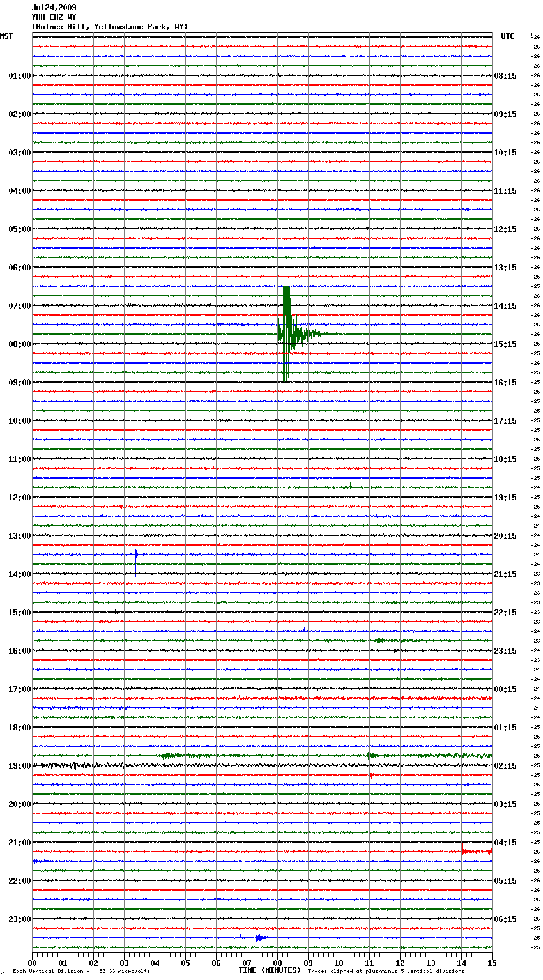The width and height of the screenshot is (543, 980).
Task: Click the 15:15 UTC time label
Action: [505, 344]
